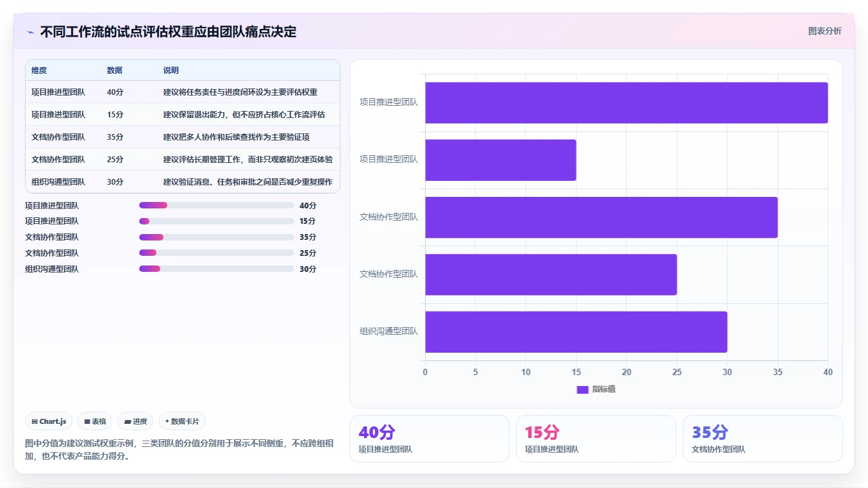The image size is (868, 488).
Task: Click the 15分 progress bar for 项目推进型团队
Action: click(x=217, y=221)
